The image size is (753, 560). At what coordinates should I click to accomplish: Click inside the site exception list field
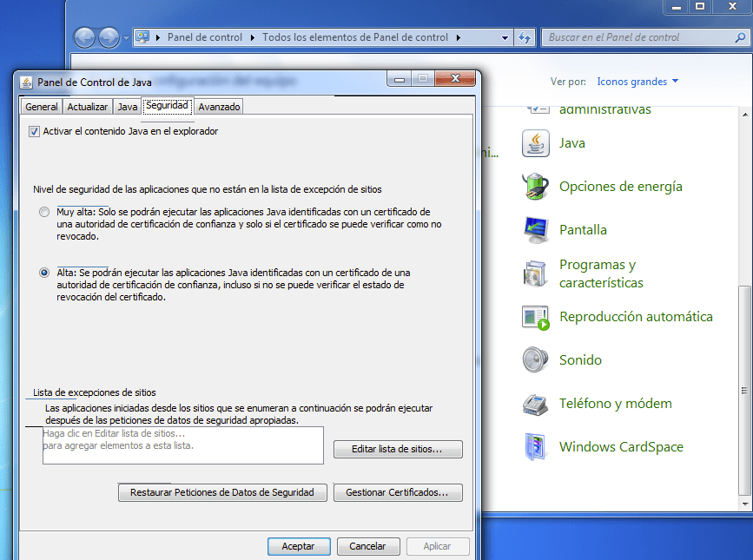point(182,445)
